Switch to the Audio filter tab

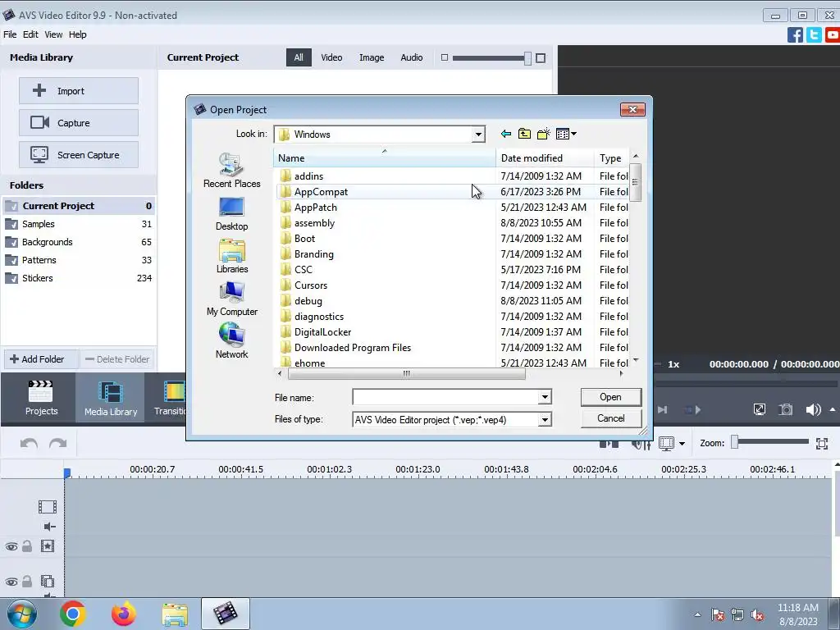pos(412,57)
